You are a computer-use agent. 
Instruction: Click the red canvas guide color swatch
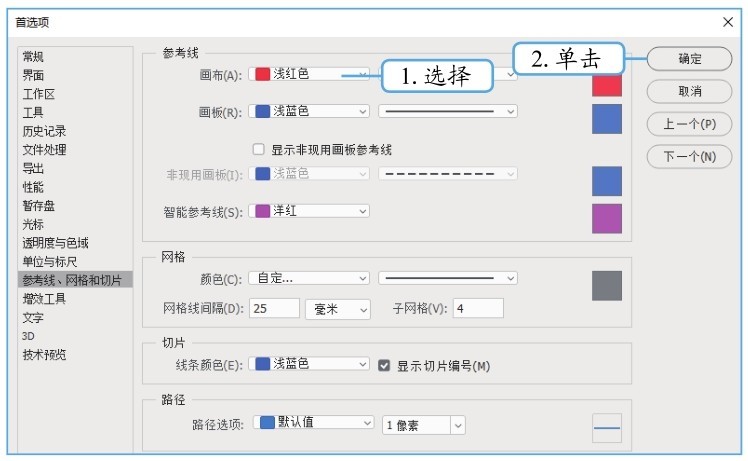[606, 83]
